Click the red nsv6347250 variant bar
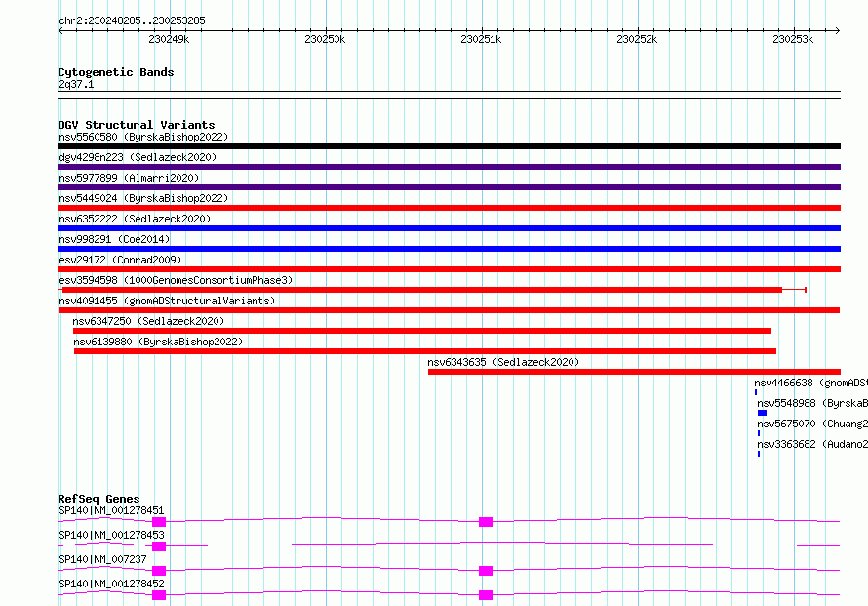The height and width of the screenshot is (606, 868). [x=422, y=331]
